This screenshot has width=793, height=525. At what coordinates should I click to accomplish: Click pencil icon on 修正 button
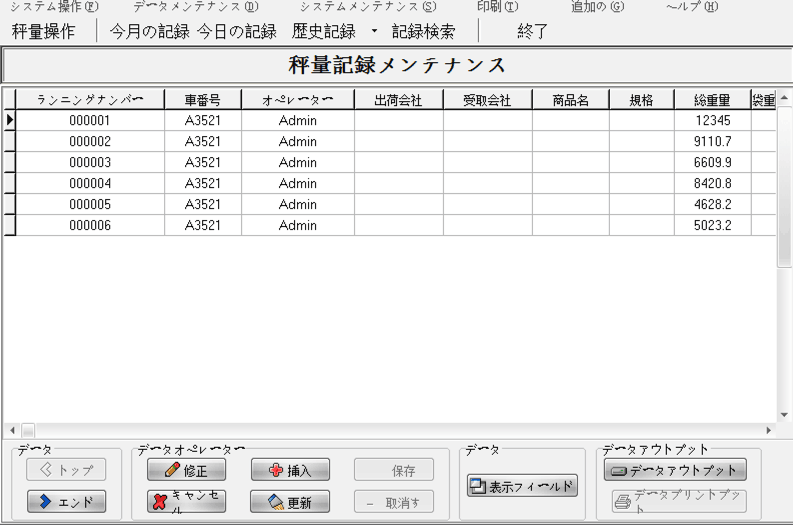(172, 470)
